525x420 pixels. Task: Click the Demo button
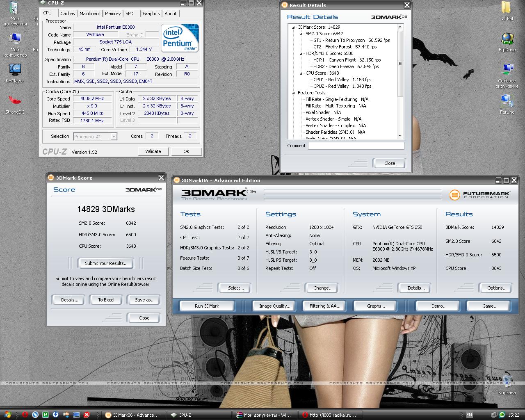click(x=439, y=306)
